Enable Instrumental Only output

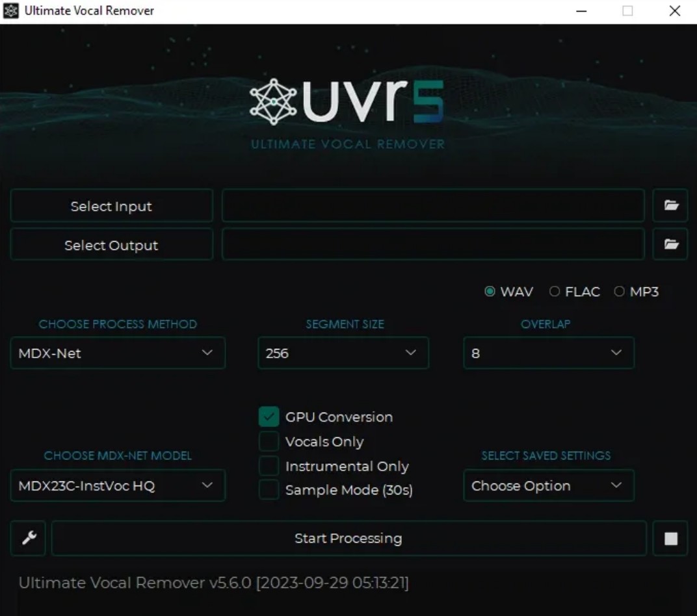(269, 466)
